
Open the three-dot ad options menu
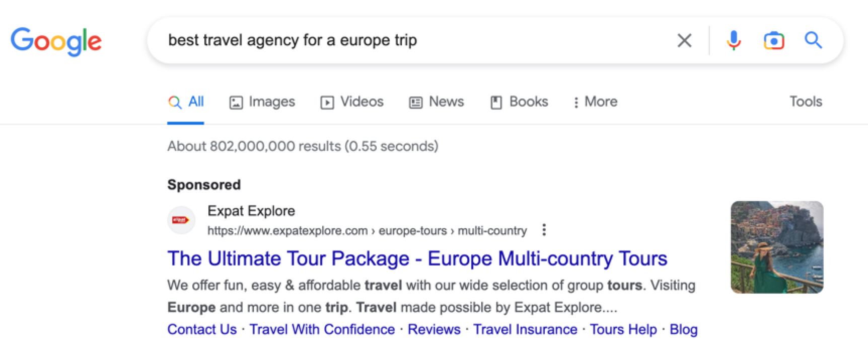pyautogui.click(x=544, y=230)
